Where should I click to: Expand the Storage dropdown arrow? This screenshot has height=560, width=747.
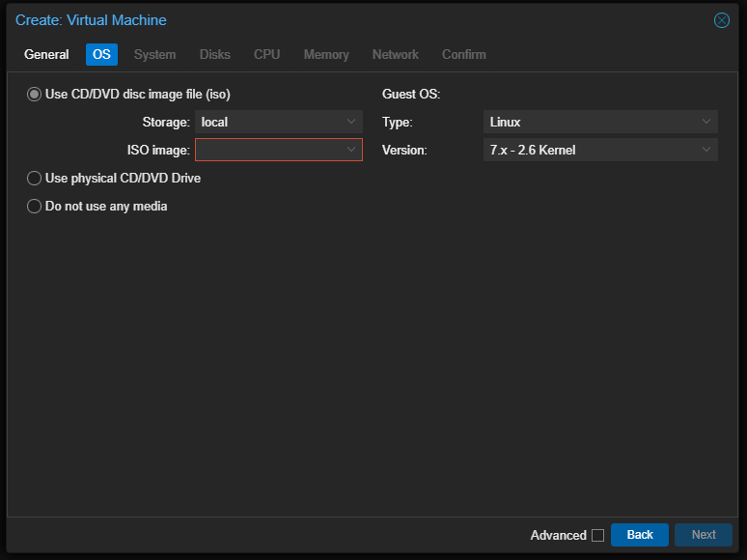pos(351,122)
